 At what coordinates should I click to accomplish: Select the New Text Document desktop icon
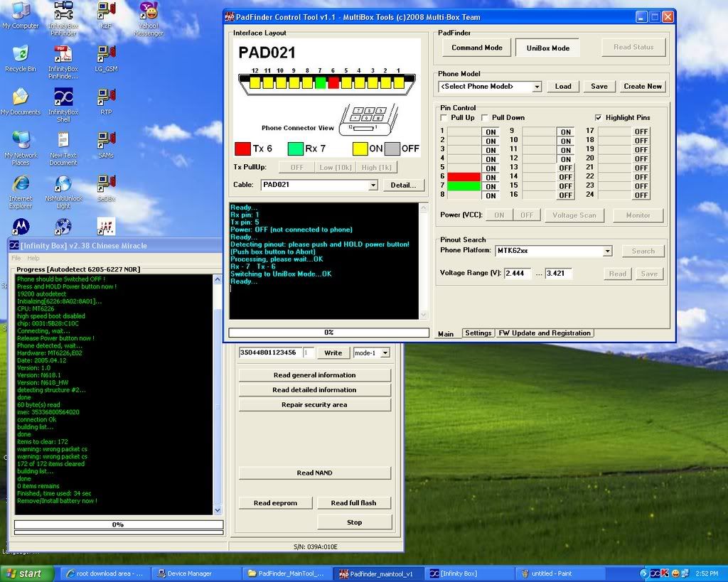pos(63,149)
